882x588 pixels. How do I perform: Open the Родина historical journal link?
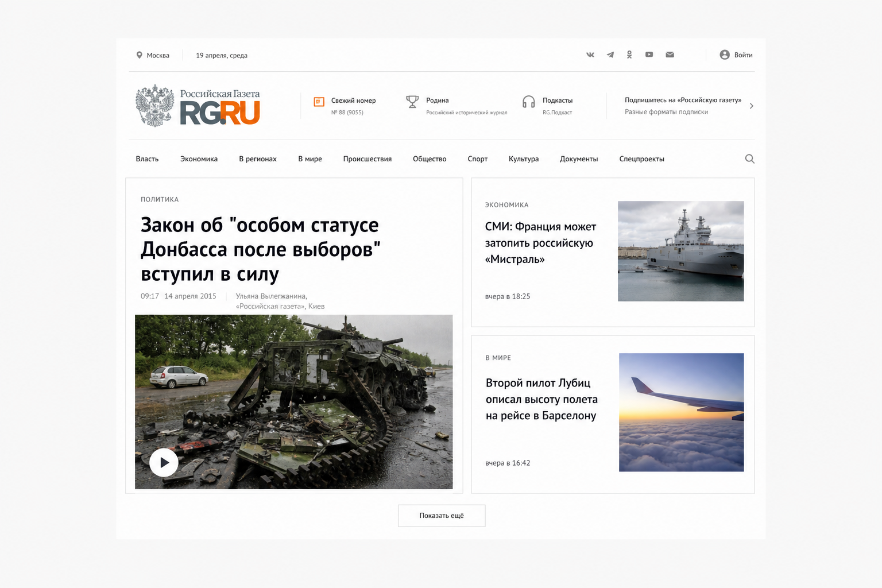click(x=437, y=100)
